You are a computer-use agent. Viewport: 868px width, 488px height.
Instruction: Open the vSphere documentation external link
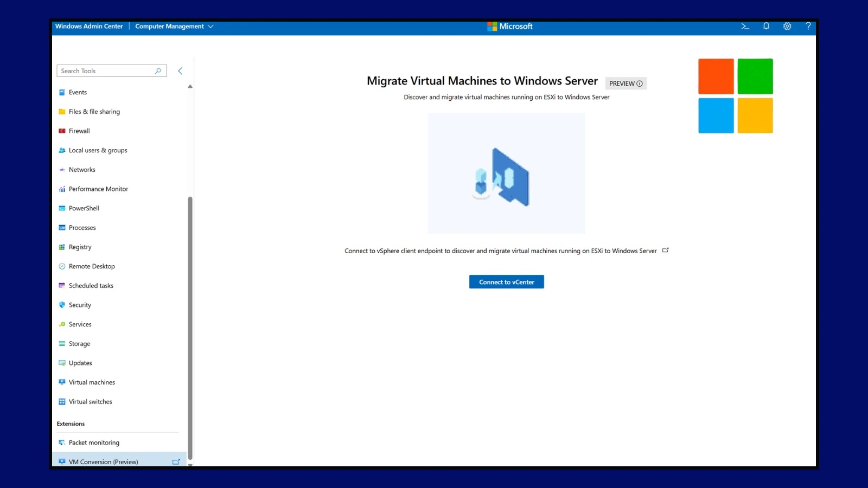tap(665, 250)
